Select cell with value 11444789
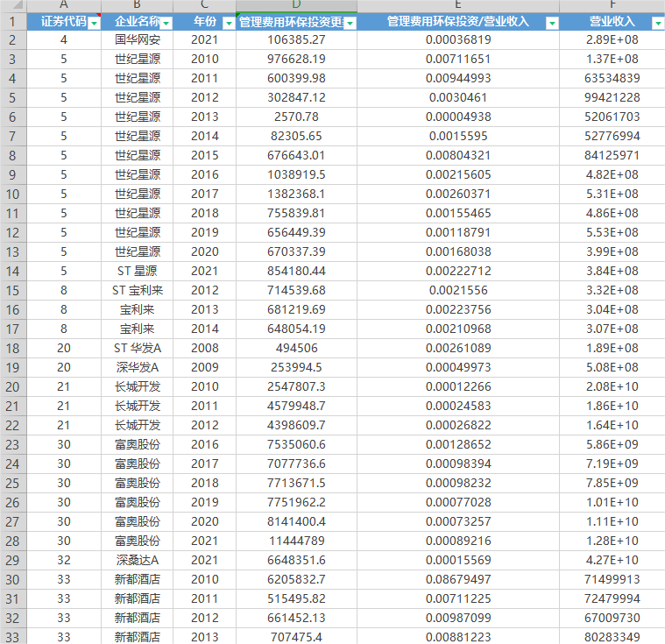 tap(296, 541)
